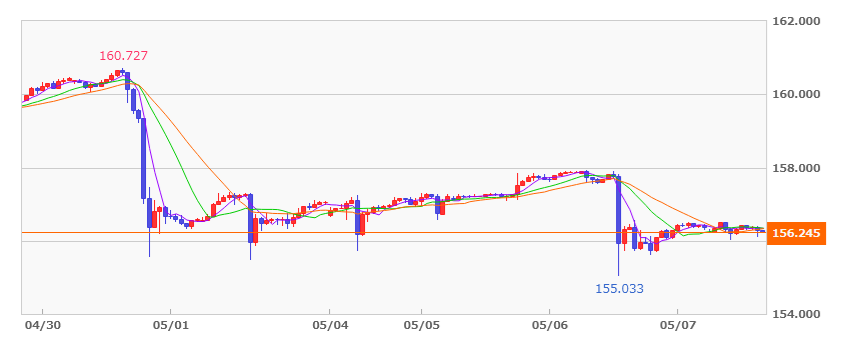The height and width of the screenshot is (361, 842).
Task: Click the 05/06 date label
Action: [x=549, y=325]
